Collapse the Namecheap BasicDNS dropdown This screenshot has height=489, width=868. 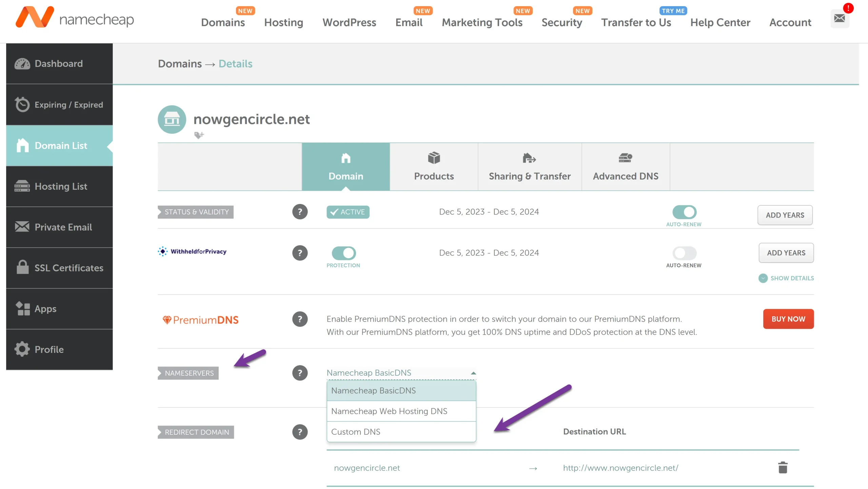(x=473, y=373)
